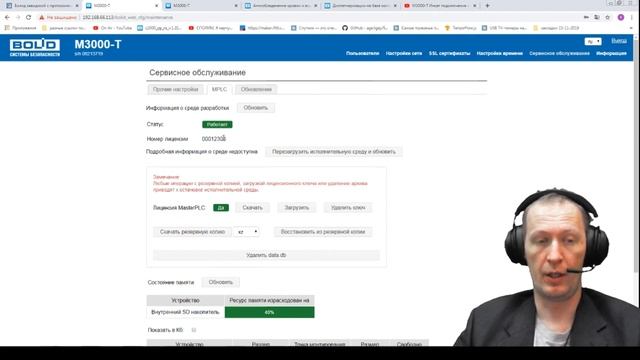Close the active M3000-T browser tab
Image resolution: width=640 pixels, height=360 pixels.
tap(157, 6)
